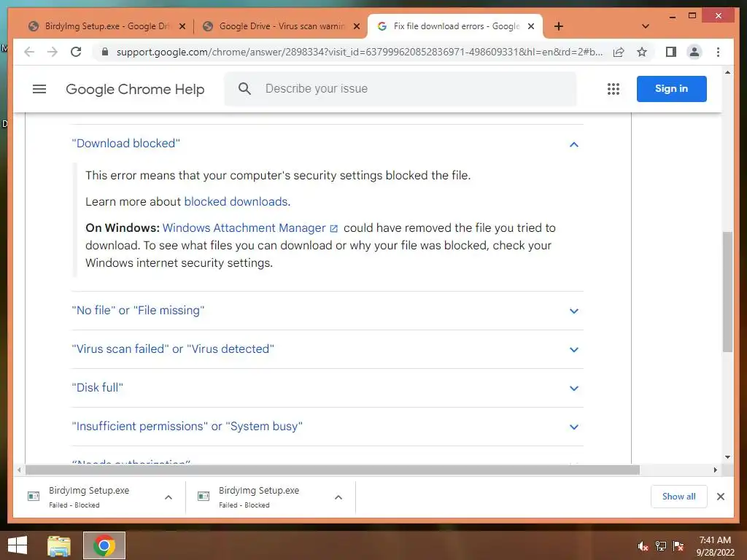Click the network tray icon

point(661,546)
